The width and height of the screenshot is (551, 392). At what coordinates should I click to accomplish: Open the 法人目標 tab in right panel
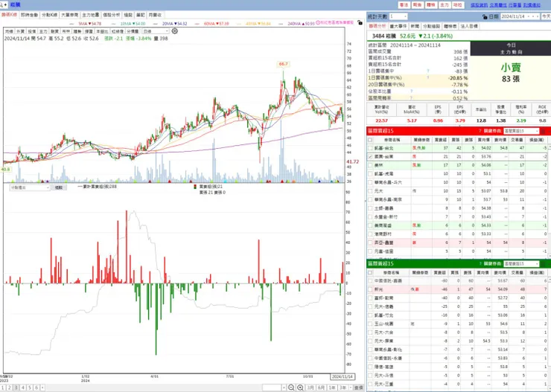coord(469,26)
